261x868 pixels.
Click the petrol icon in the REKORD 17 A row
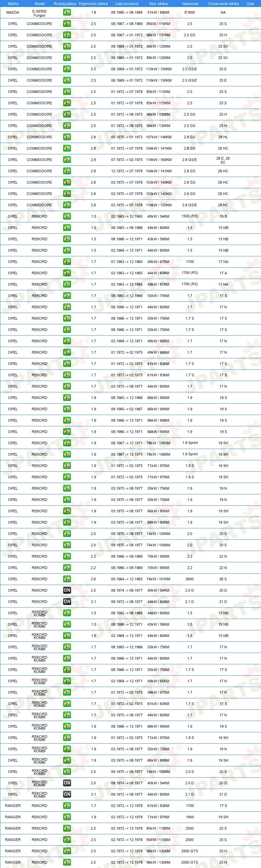pyautogui.click(x=67, y=273)
